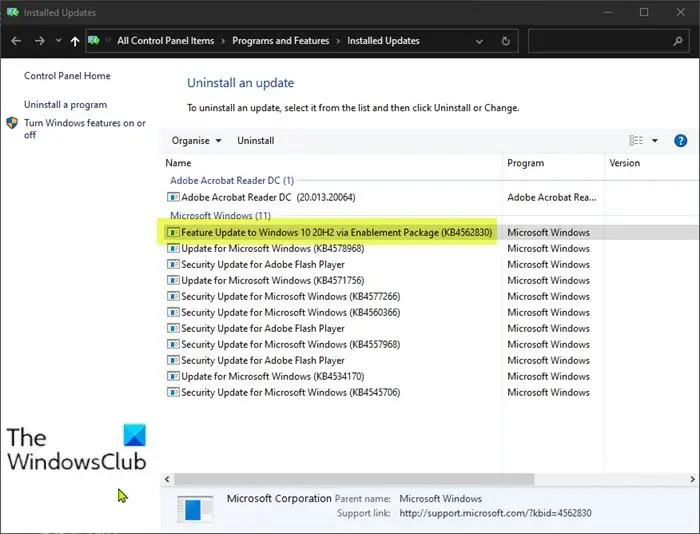
Task: Open Programs and Features breadcrumb
Action: point(280,41)
